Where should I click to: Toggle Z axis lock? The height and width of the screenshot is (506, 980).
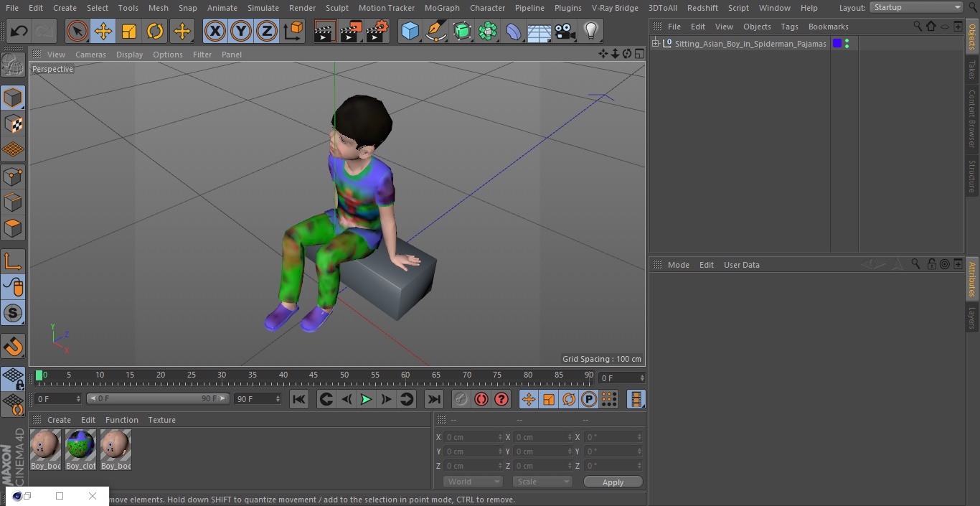(x=267, y=31)
